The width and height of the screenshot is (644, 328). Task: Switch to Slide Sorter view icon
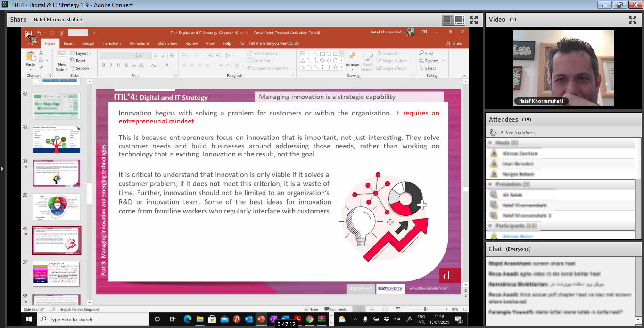(371, 309)
